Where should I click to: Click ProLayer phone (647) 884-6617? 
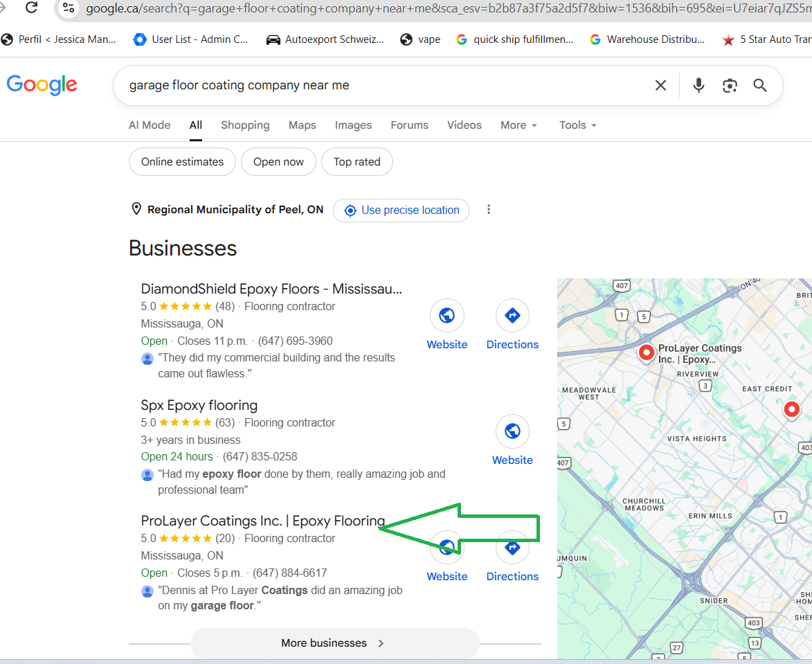[289, 573]
